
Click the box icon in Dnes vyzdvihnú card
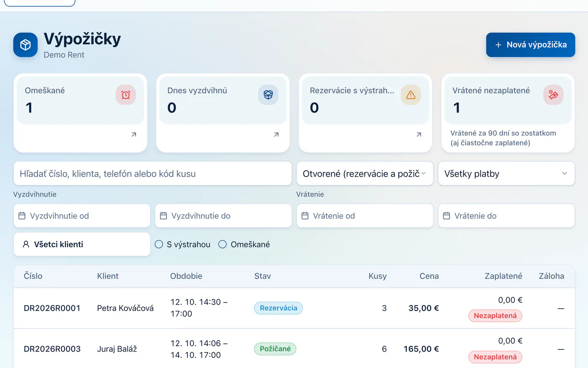268,95
